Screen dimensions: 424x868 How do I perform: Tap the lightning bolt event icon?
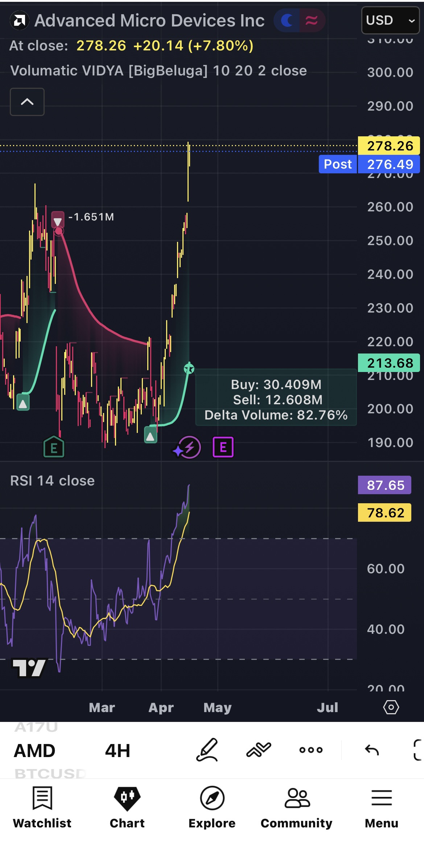[x=187, y=447]
